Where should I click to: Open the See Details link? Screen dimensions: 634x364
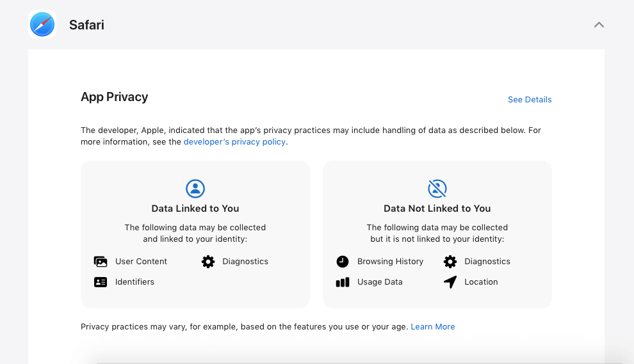[x=529, y=100]
